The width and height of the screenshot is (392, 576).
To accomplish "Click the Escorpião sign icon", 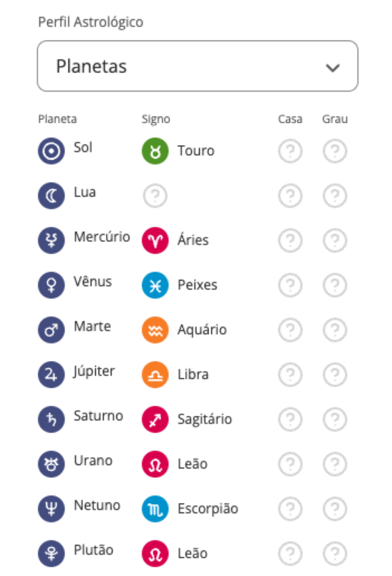I will (x=155, y=509).
